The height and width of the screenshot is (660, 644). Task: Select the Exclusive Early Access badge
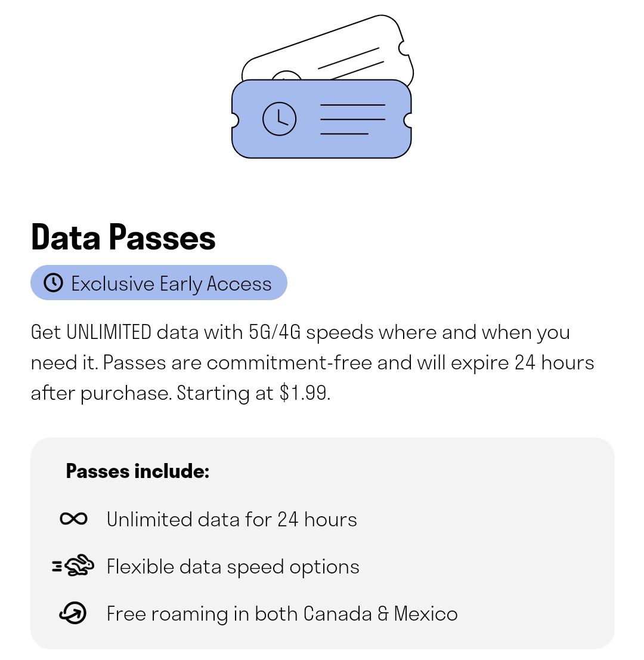(159, 282)
